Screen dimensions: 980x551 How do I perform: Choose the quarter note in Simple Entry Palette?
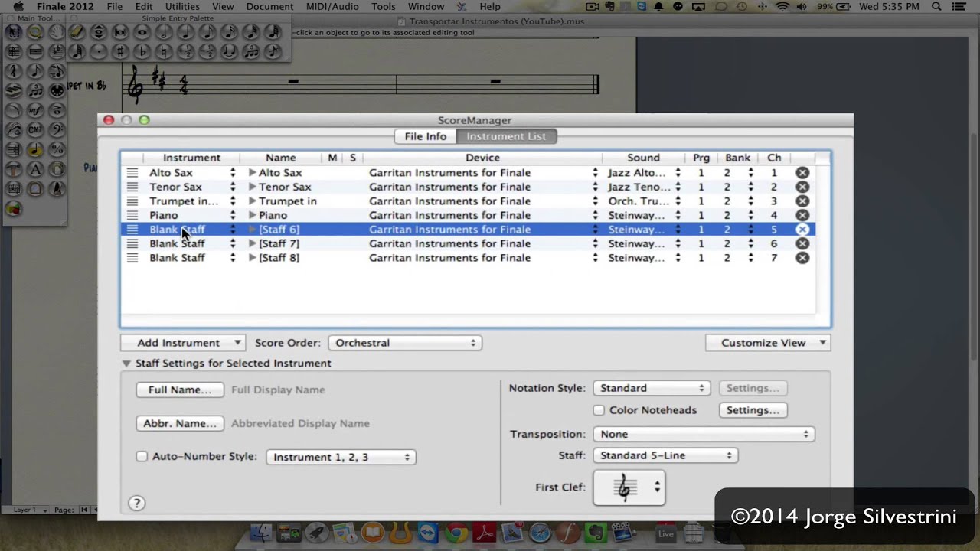185,31
